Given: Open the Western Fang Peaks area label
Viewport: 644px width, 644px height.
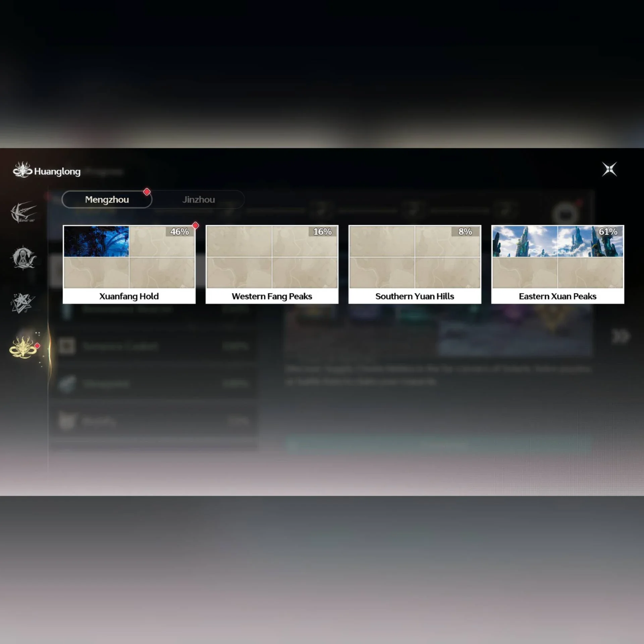Looking at the screenshot, I should coord(272,296).
